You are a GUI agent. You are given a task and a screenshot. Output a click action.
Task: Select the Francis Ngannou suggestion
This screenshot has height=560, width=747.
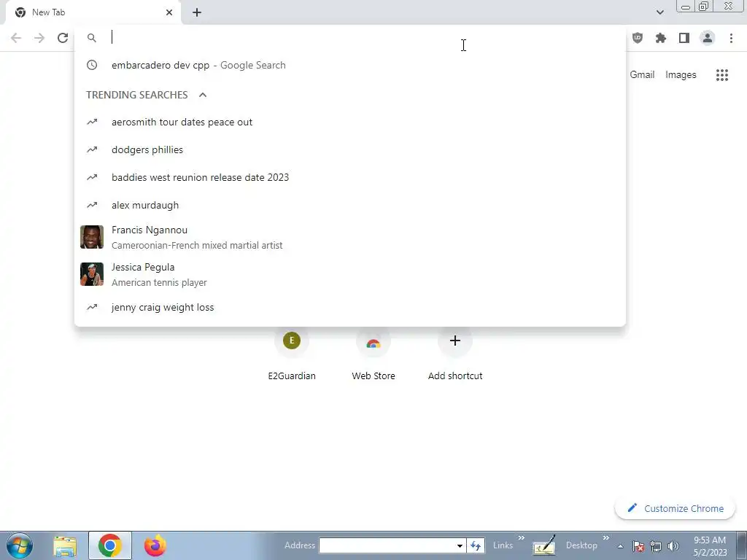pyautogui.click(x=350, y=237)
